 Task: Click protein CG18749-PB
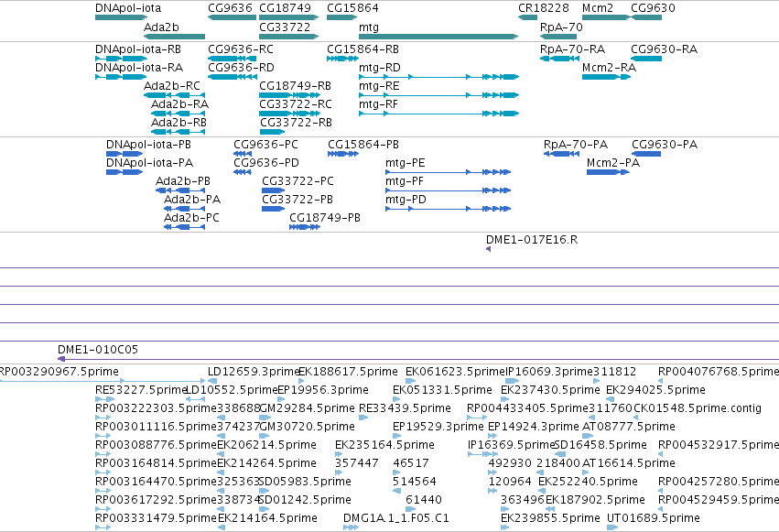pos(325,218)
